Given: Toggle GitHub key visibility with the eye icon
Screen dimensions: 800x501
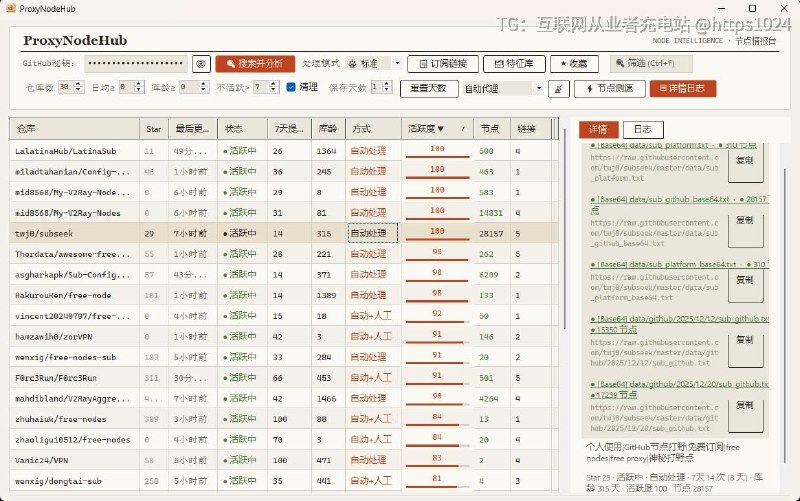Looking at the screenshot, I should [201, 64].
